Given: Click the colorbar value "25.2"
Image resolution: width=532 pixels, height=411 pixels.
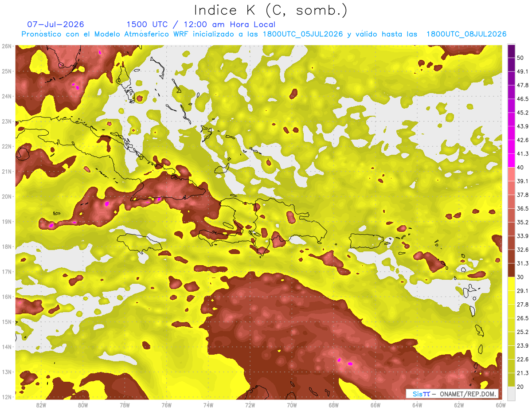Looking at the screenshot, I should tap(522, 332).
